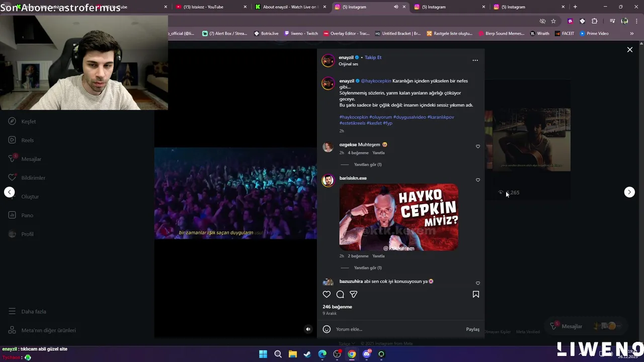Open the three-dot post options menu

coord(475,60)
